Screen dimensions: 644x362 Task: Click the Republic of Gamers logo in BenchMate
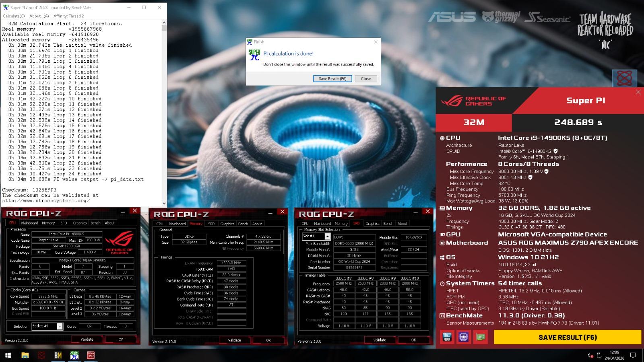(473, 101)
